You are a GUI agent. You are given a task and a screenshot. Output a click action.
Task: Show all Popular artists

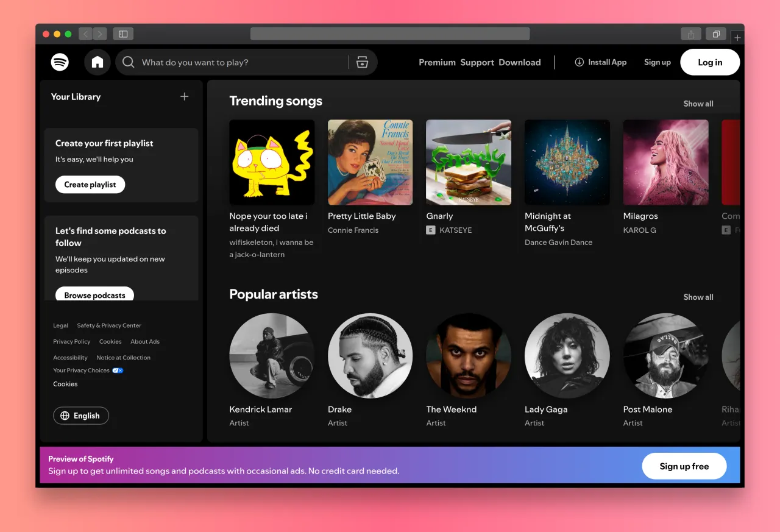(698, 297)
